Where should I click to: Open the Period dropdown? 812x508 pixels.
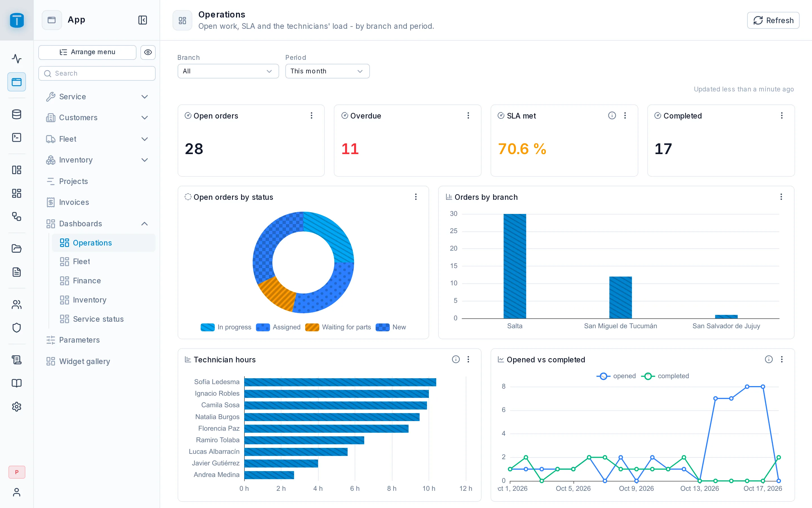(x=327, y=71)
